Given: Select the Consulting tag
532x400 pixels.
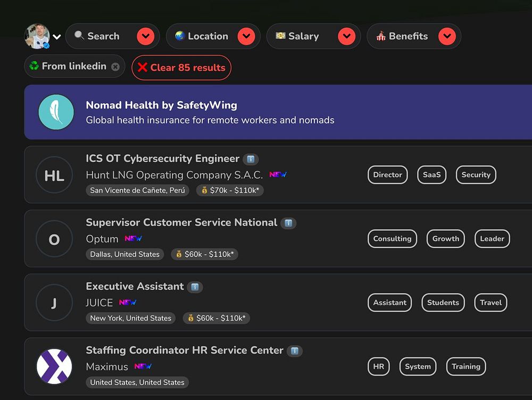Looking at the screenshot, I should coord(392,238).
